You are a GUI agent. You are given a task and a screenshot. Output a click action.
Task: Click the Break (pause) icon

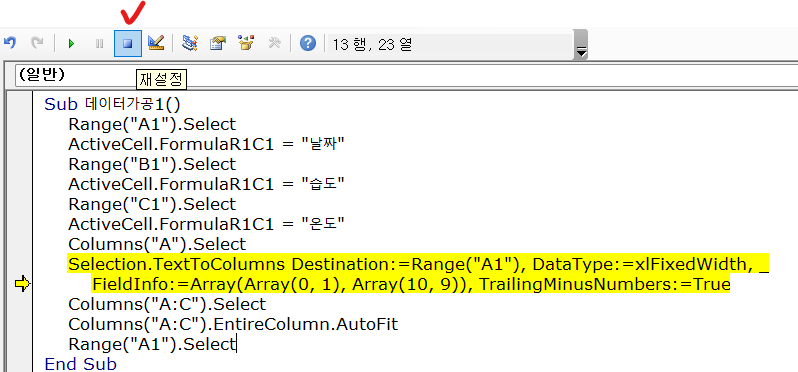click(x=99, y=44)
